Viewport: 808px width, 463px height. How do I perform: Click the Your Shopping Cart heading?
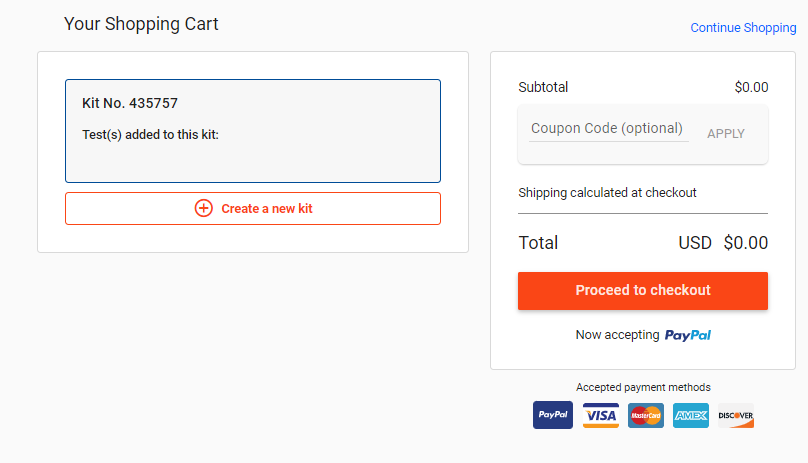tap(141, 24)
